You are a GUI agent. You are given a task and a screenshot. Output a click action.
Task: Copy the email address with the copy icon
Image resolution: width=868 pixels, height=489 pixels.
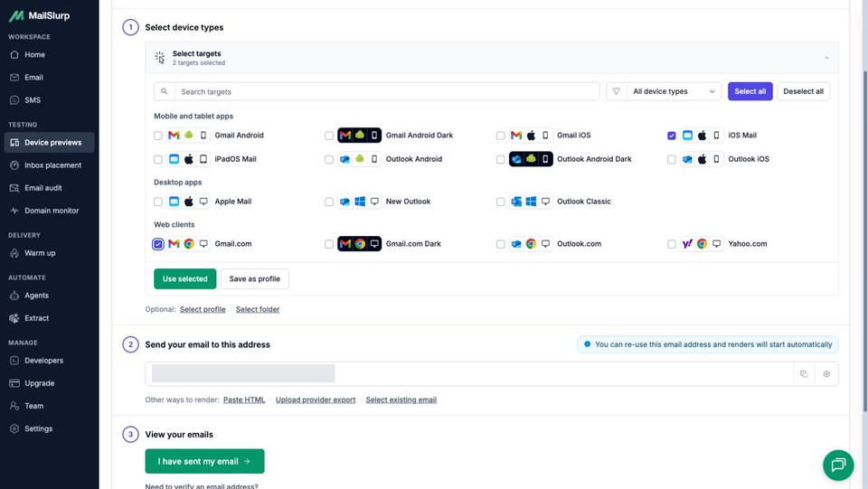tap(804, 374)
